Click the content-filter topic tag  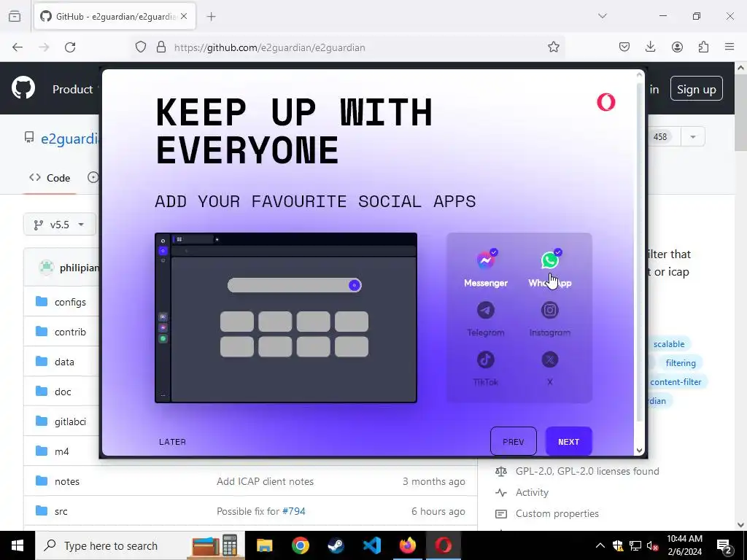pyautogui.click(x=676, y=382)
